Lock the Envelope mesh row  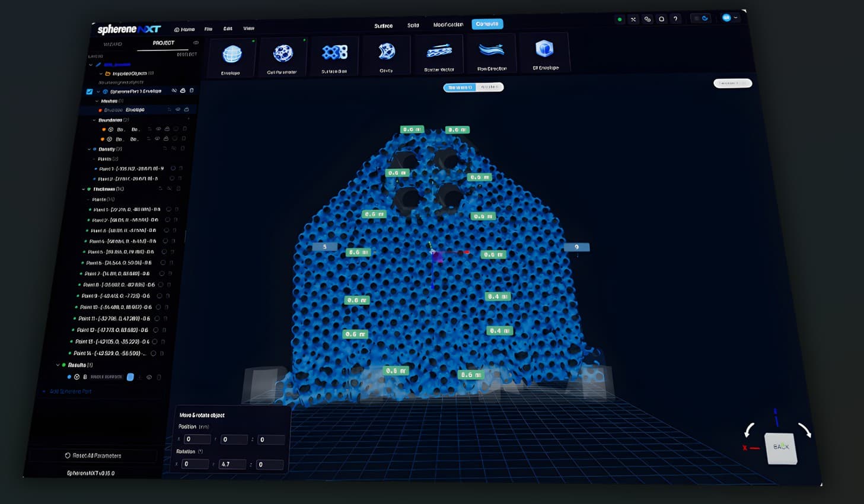(x=186, y=110)
